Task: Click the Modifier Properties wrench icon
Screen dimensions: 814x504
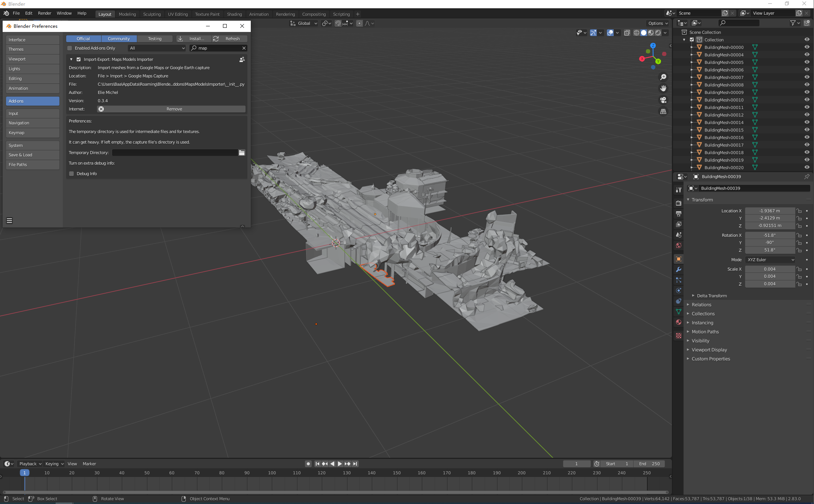Action: (x=678, y=269)
